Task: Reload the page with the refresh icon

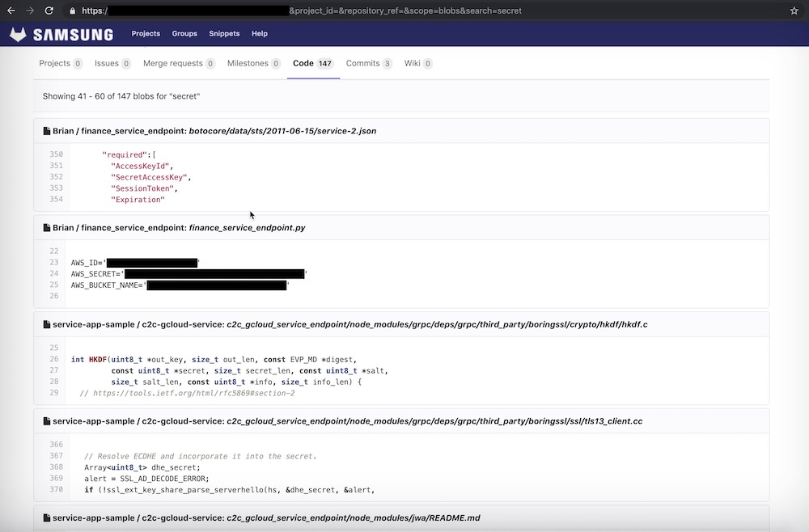Action: (49, 11)
